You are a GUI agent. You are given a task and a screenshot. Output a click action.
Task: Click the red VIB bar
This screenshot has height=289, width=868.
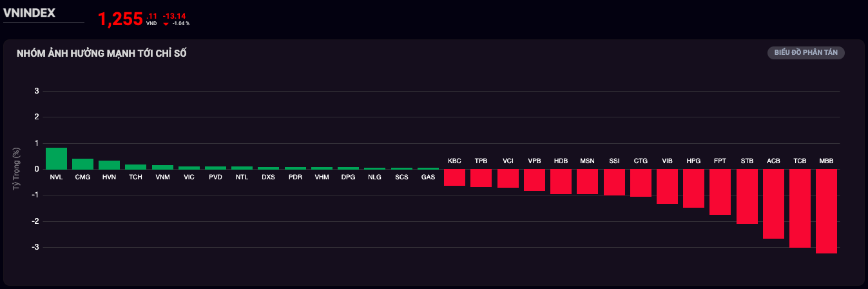coord(667,186)
